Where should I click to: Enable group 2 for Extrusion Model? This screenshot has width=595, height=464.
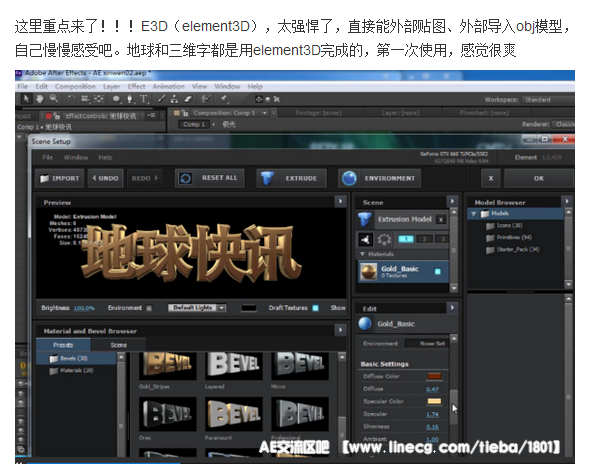tap(425, 239)
